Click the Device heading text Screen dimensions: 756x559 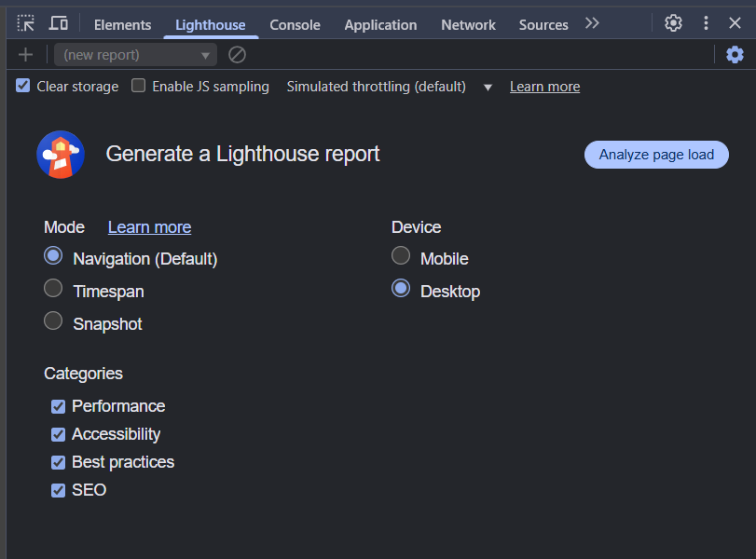416,227
